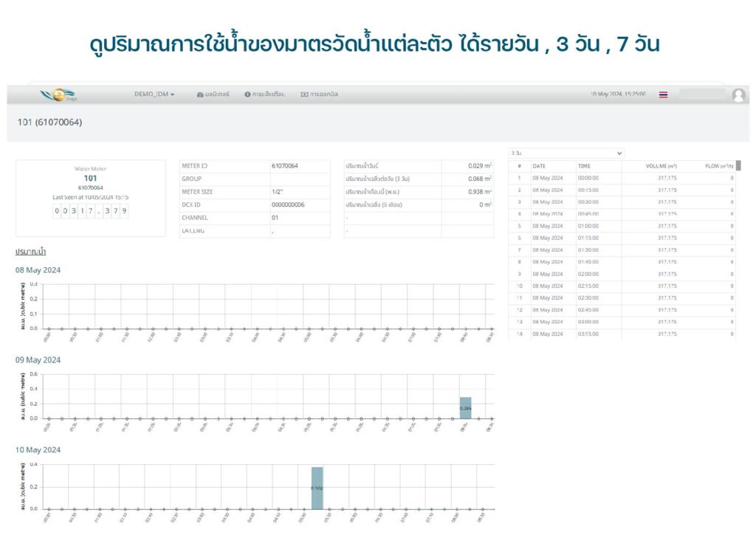756x541 pixels.
Task: Click the alert notification icon
Action: tap(247, 94)
